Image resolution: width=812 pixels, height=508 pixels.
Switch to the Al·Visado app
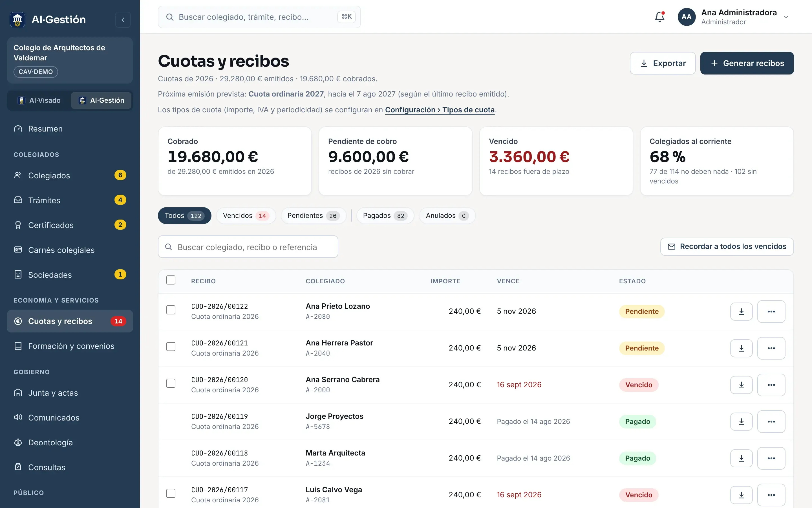[39, 100]
